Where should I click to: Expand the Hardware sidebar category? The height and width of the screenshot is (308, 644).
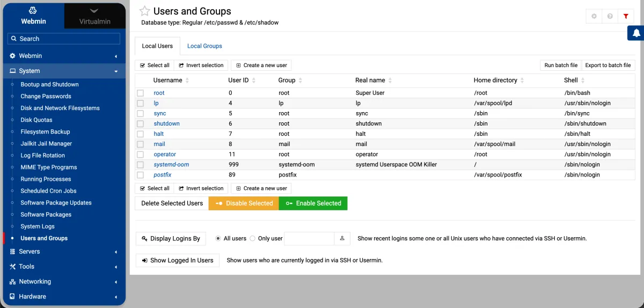[x=64, y=296]
